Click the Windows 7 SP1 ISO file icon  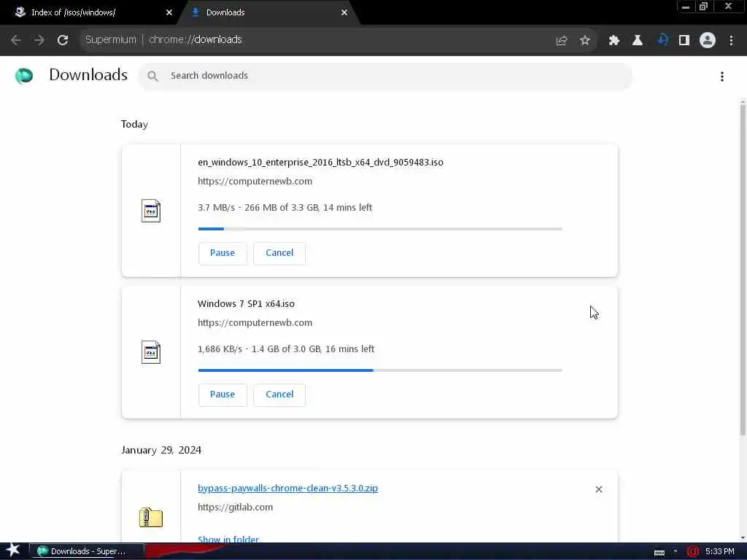coord(151,352)
